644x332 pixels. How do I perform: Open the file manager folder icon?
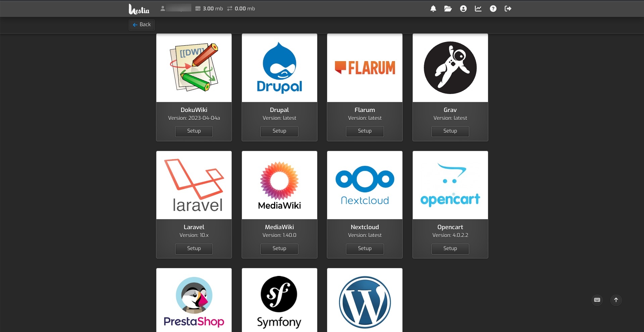(x=448, y=9)
